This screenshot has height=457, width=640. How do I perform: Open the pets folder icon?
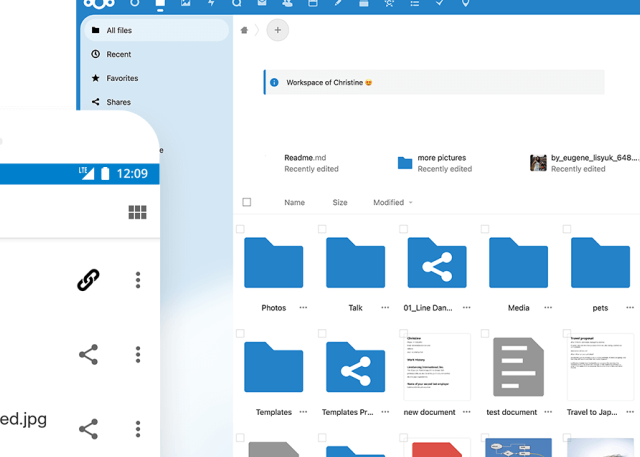click(x=600, y=263)
